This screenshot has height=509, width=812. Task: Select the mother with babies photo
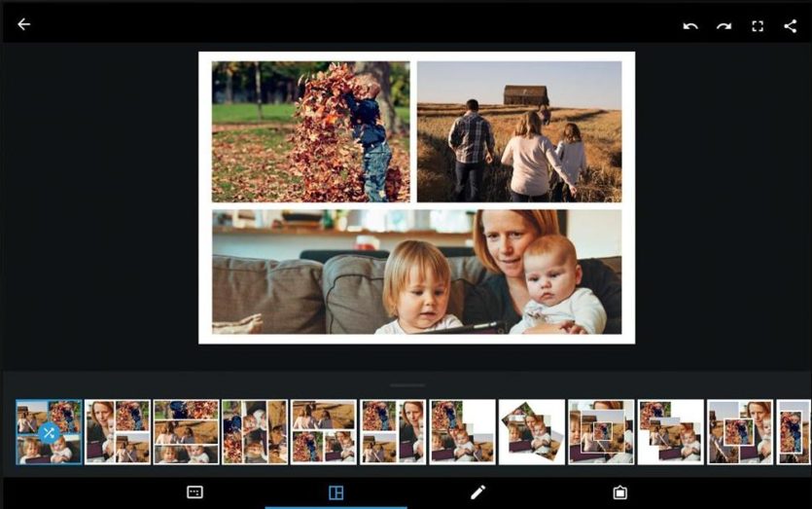coord(417,272)
